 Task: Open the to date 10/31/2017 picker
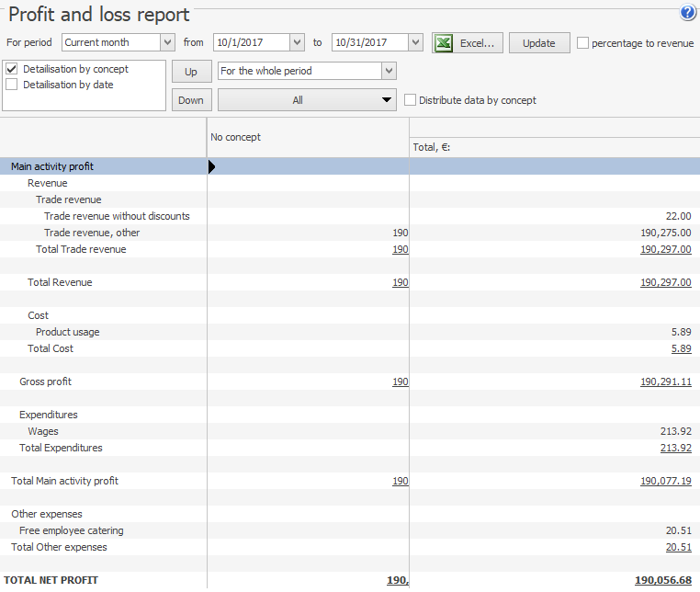click(415, 42)
